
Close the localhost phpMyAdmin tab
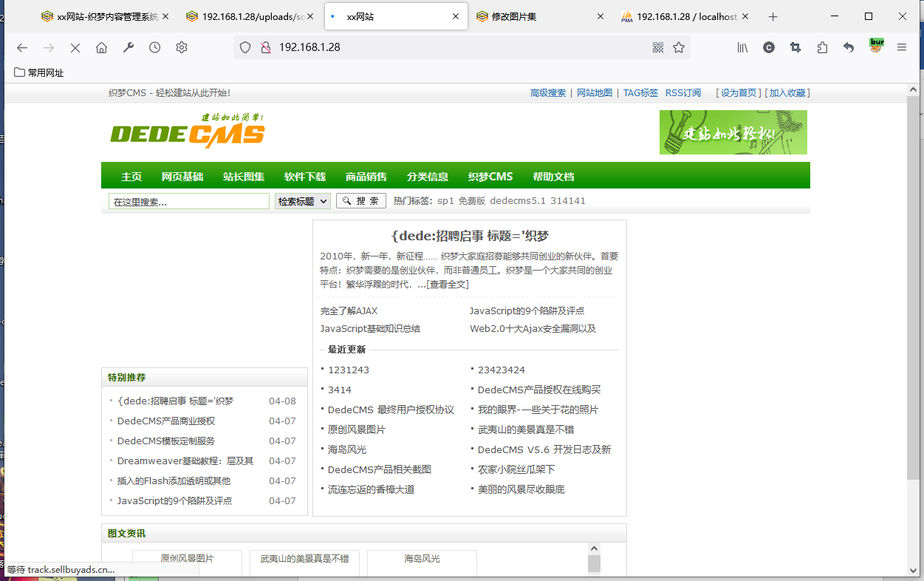[x=745, y=16]
